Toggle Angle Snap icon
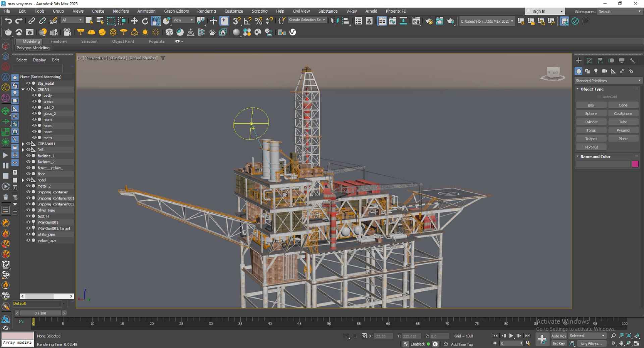The width and height of the screenshot is (644, 348). [x=248, y=21]
